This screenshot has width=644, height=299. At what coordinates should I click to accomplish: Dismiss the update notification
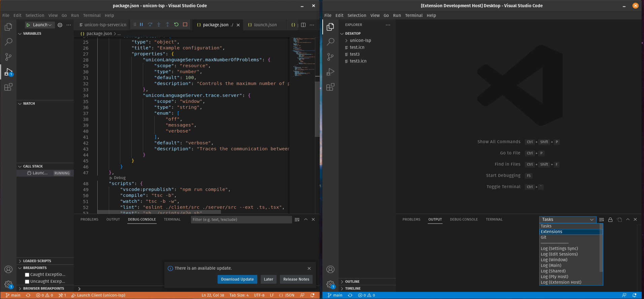pyautogui.click(x=309, y=268)
